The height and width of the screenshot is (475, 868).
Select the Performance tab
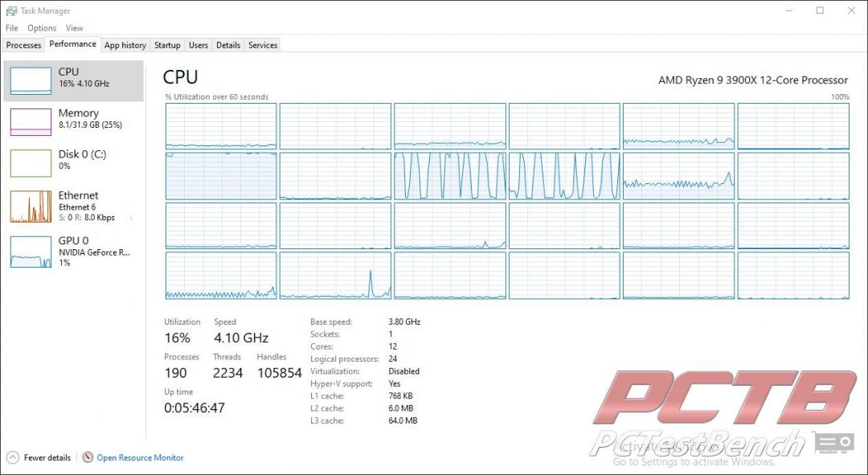coord(72,44)
